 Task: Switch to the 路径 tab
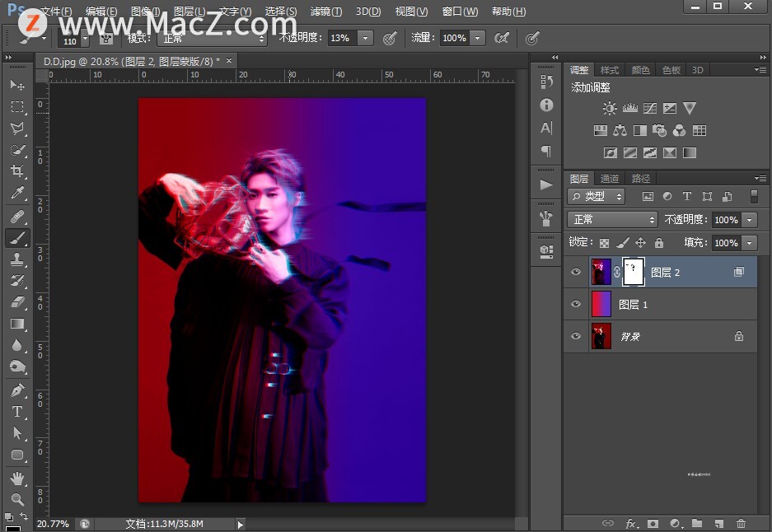640,179
